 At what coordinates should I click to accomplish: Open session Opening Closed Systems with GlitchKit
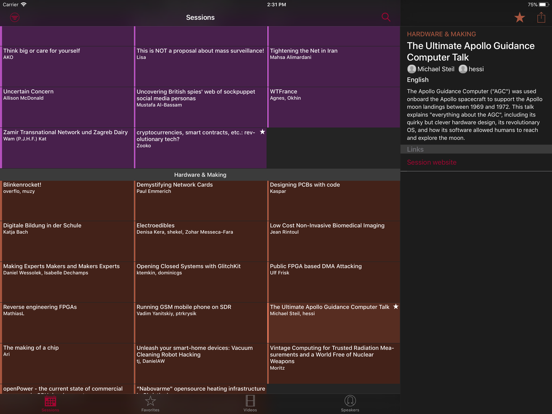(200, 282)
